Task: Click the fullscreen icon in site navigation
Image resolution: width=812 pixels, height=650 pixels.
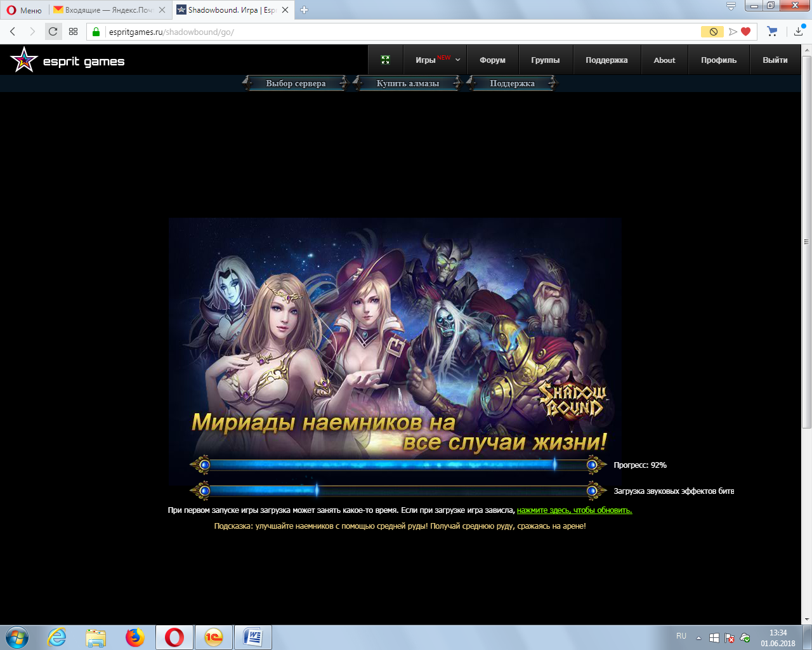Action: pyautogui.click(x=385, y=60)
